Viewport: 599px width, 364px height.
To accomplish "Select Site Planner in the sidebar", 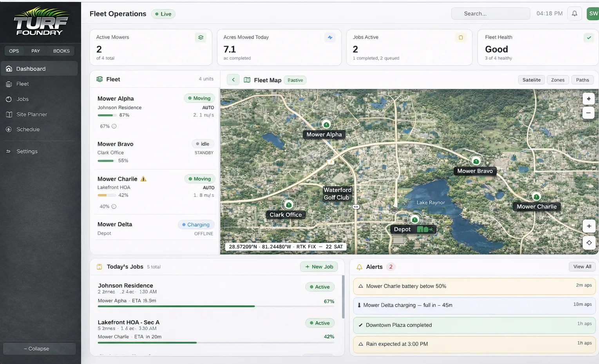I will coord(31,114).
